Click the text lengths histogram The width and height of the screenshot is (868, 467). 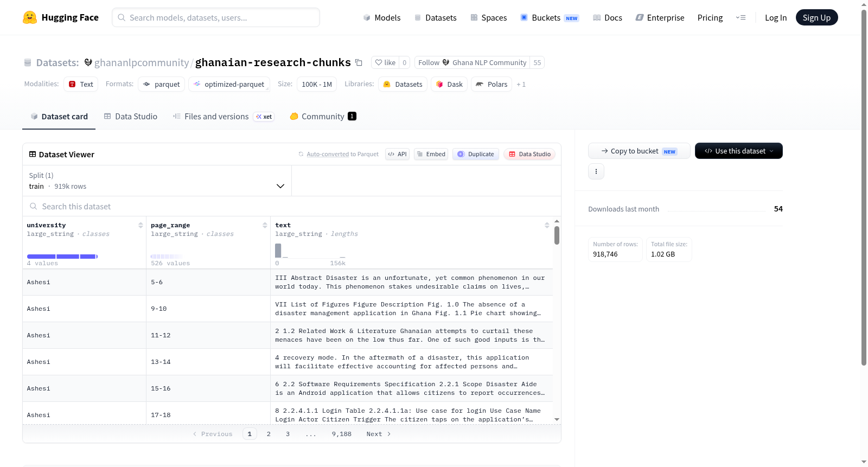[x=310, y=251]
